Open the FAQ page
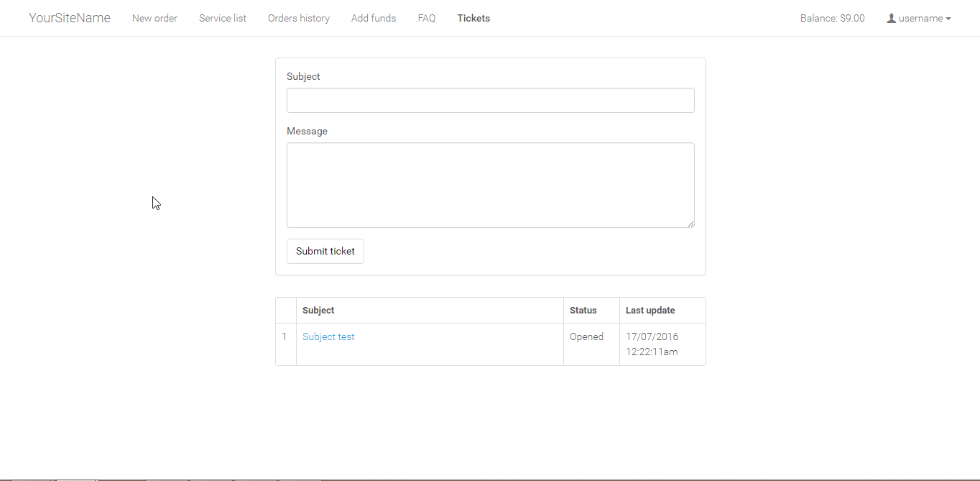The image size is (980, 481). pyautogui.click(x=427, y=18)
